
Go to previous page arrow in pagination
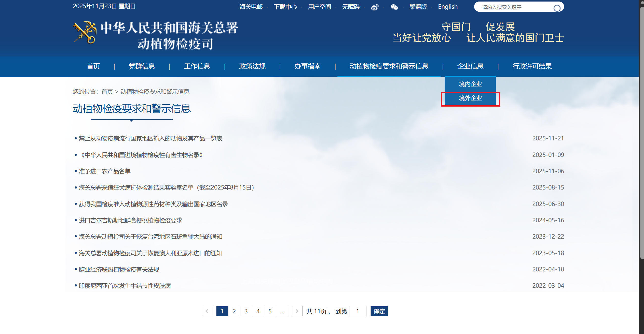point(207,311)
